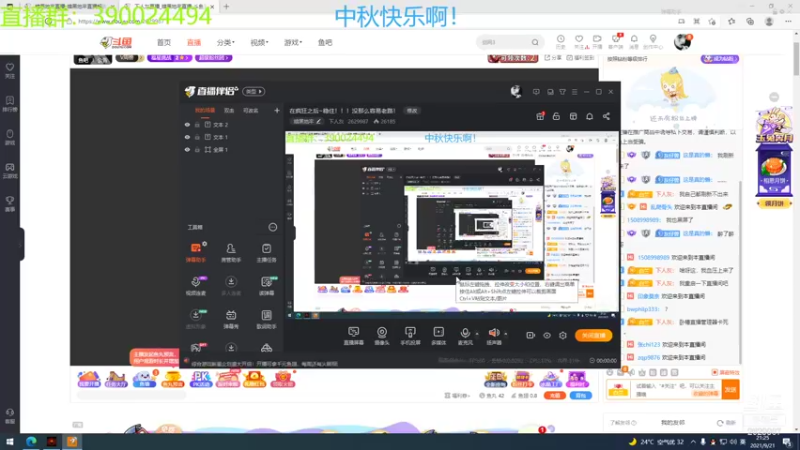Go to 直播 in Douyu nav
The image size is (800, 450).
(x=194, y=42)
